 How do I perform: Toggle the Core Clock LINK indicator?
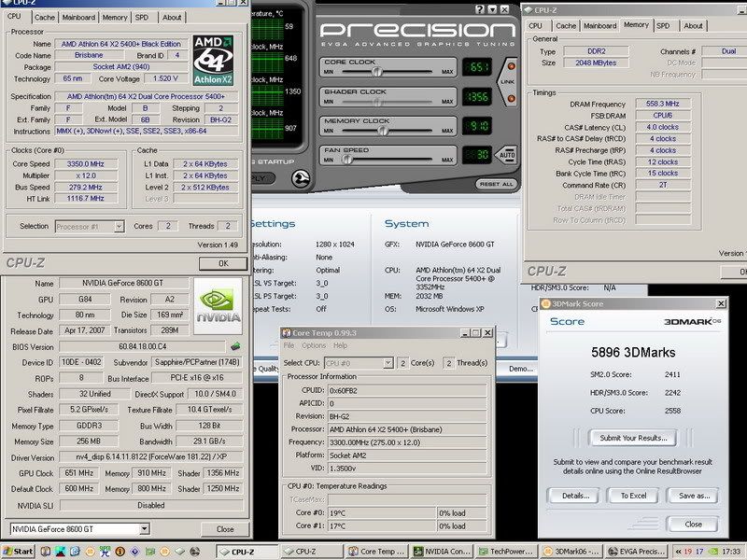[511, 67]
